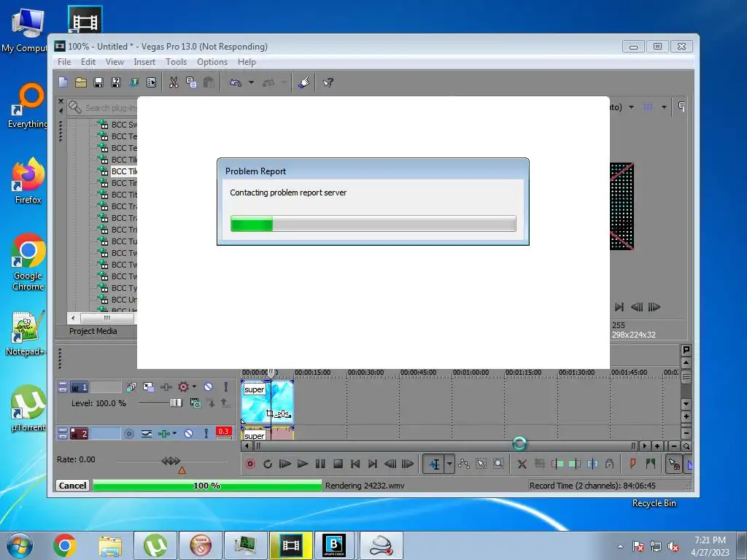This screenshot has height=560, width=747.
Task: Toggle the Lock Envelopes to Events padlock
Action: pyautogui.click(x=609, y=464)
